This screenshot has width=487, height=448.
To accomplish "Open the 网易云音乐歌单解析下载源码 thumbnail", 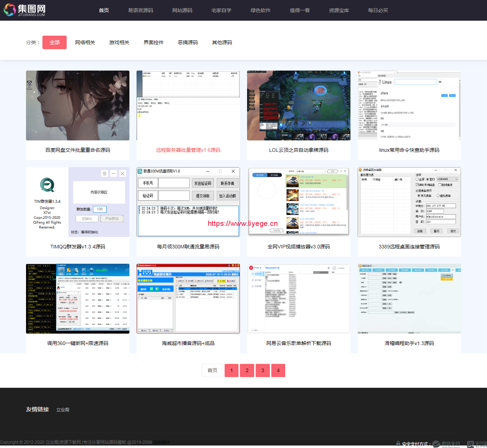I will coord(299,299).
